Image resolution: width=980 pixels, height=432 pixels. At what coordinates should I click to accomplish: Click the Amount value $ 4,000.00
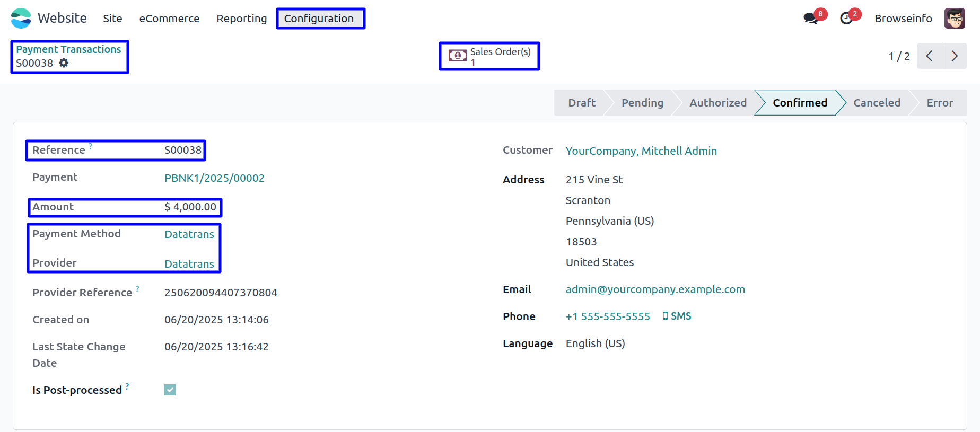point(190,207)
